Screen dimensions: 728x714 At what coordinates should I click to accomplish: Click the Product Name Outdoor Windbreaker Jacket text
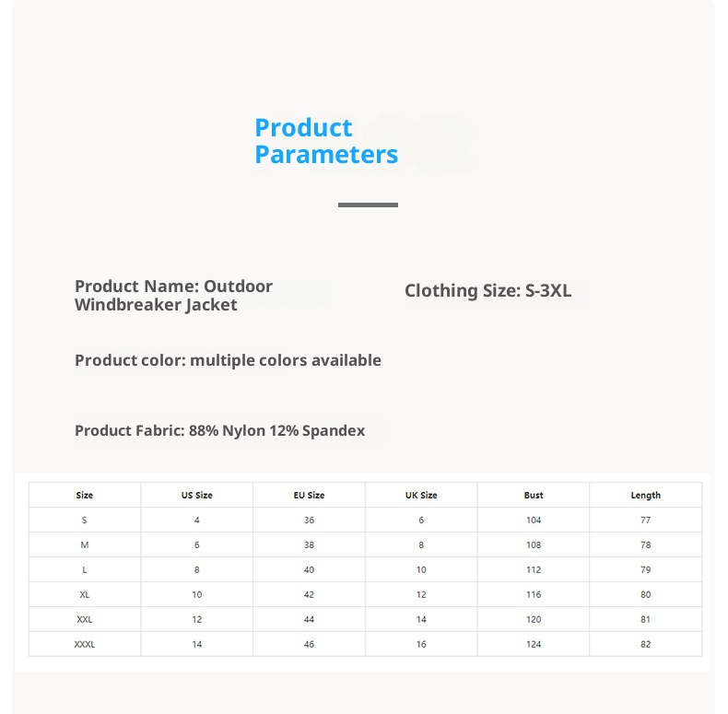(x=173, y=296)
